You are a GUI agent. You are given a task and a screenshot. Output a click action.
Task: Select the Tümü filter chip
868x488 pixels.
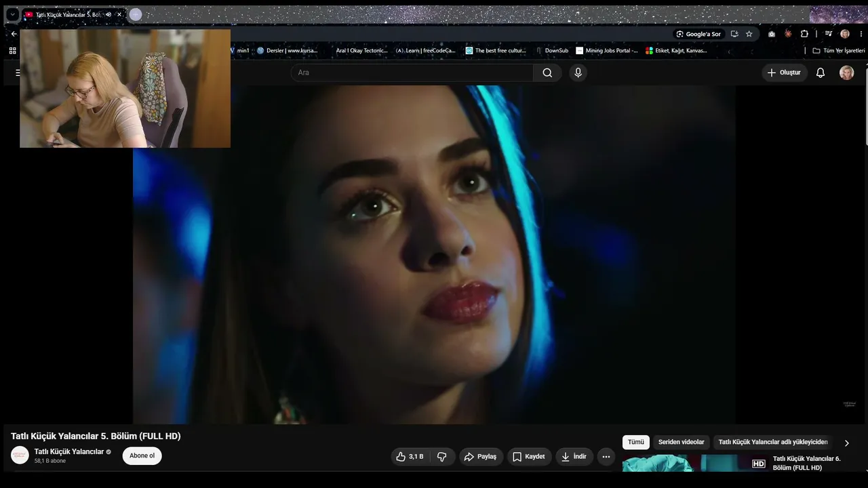pyautogui.click(x=636, y=443)
